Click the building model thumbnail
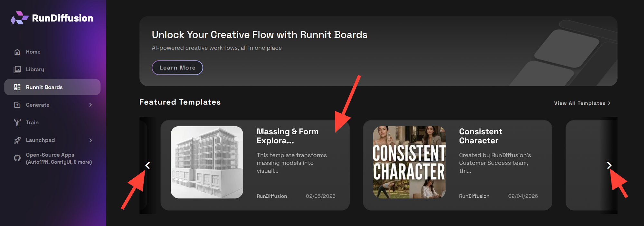This screenshot has width=644, height=226. pyautogui.click(x=207, y=162)
